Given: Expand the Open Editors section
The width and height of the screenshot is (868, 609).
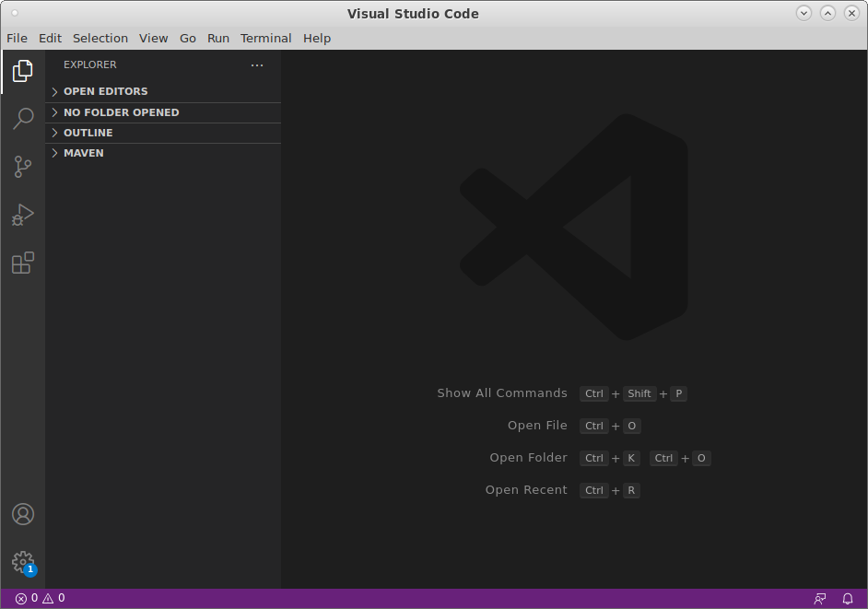Looking at the screenshot, I should (105, 92).
